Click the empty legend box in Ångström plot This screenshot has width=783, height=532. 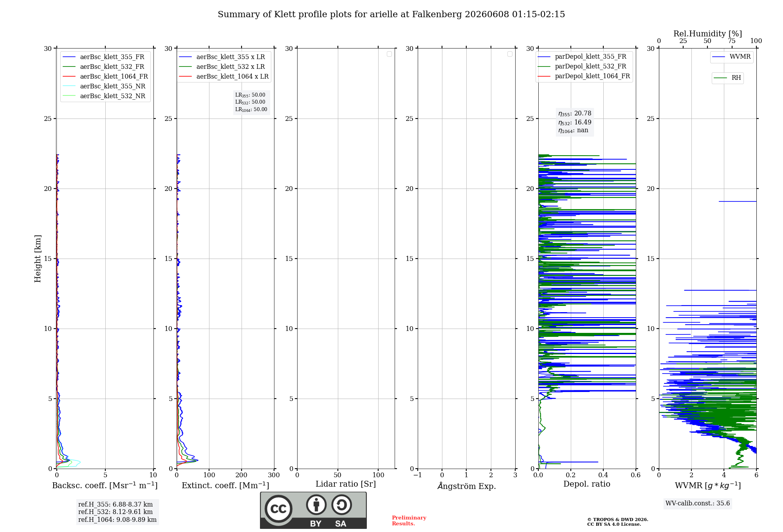(510, 54)
